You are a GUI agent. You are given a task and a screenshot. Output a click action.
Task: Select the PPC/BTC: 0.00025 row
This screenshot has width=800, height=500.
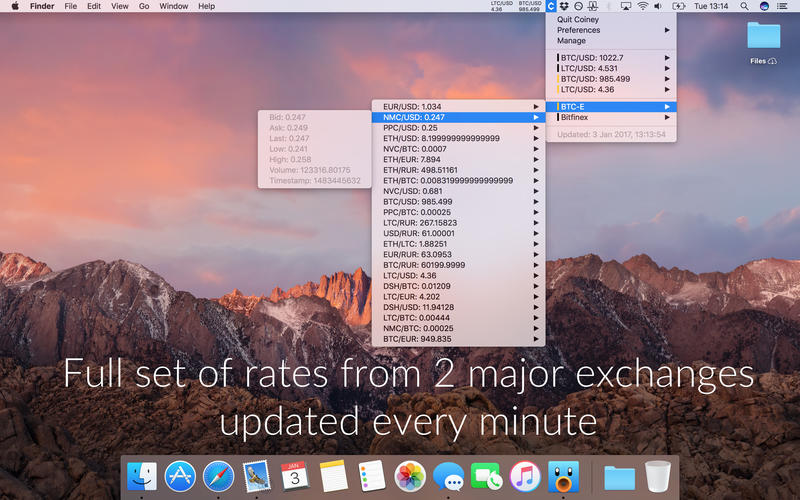click(458, 212)
